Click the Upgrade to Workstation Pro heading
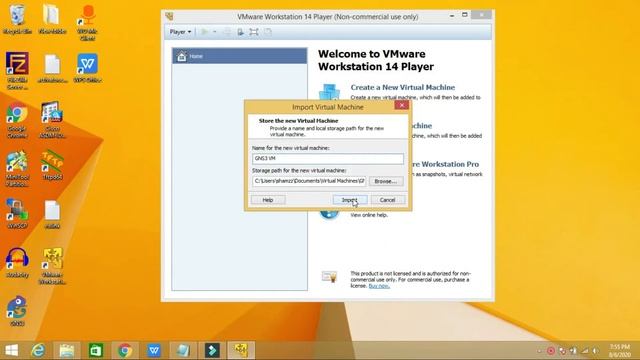This screenshot has width=640, height=360. pos(445,164)
